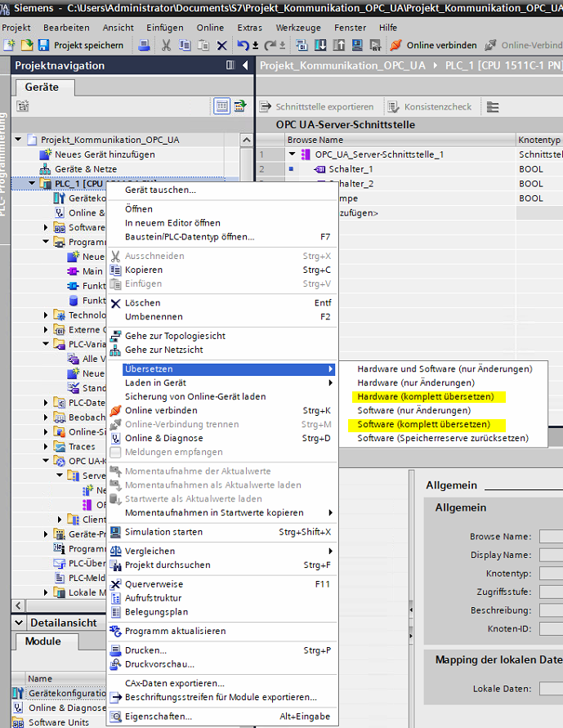Click the New project toolbar icon

tap(9, 45)
